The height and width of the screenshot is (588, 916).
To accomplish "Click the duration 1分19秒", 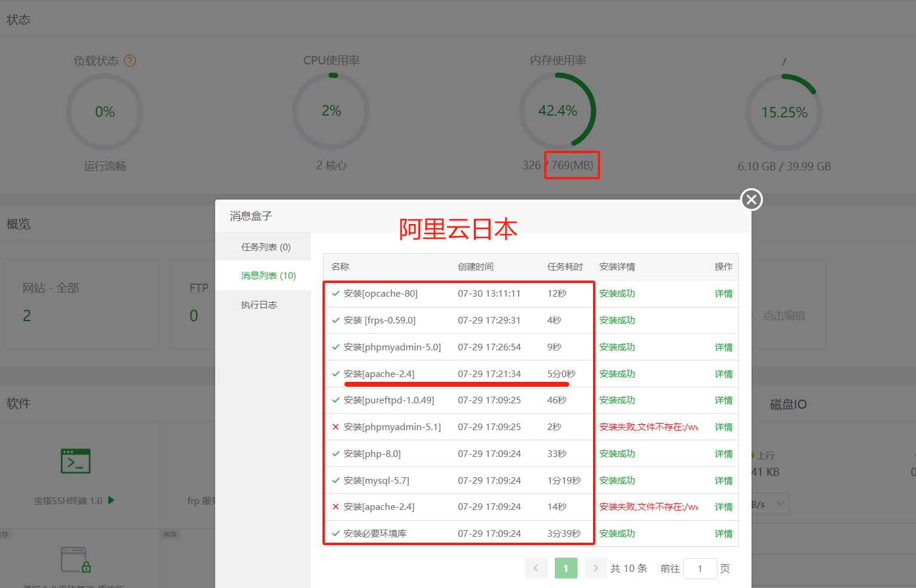I will pyautogui.click(x=564, y=481).
